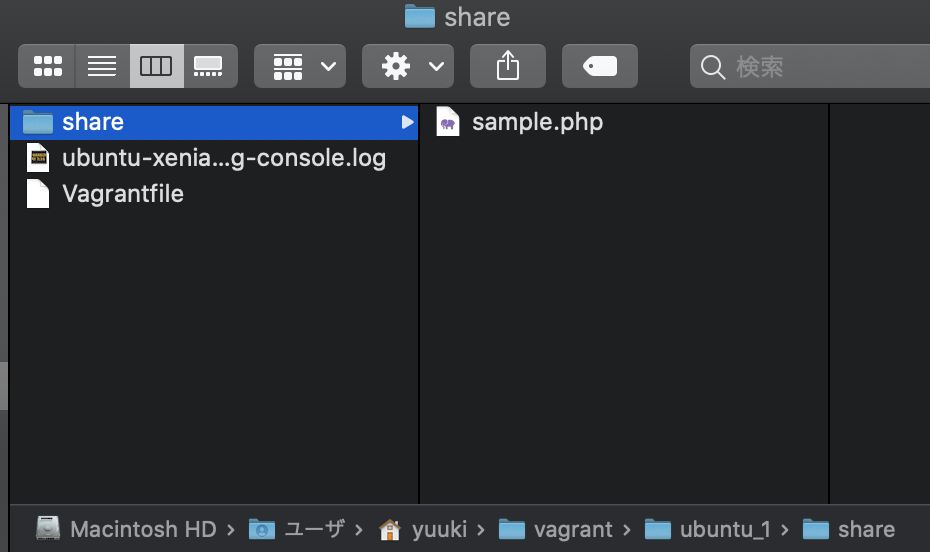Open yuuki home folder in path bar

point(437,529)
